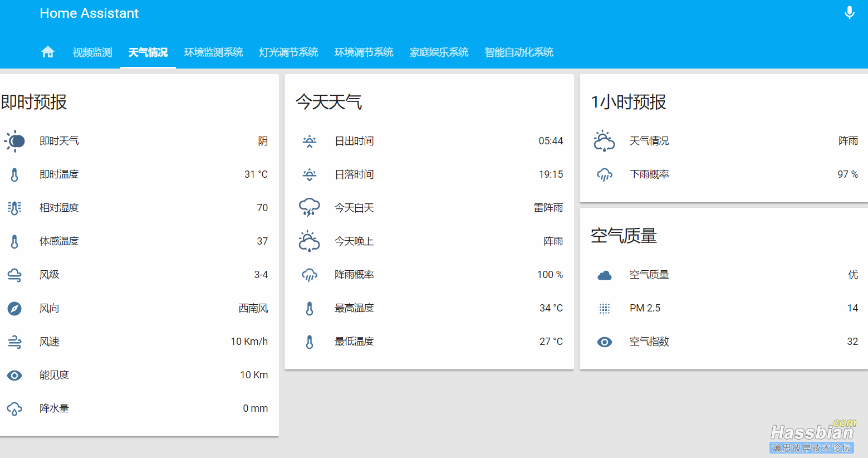Viewport: 868px width, 458px height.
Task: Click the 体感温度 value 37
Action: pyautogui.click(x=262, y=241)
